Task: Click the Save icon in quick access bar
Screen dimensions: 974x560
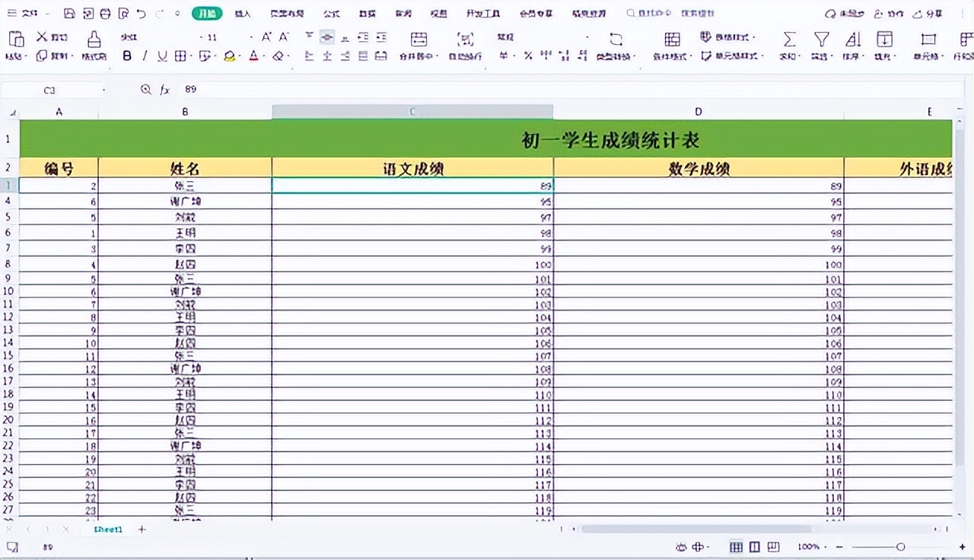Action: click(x=69, y=14)
